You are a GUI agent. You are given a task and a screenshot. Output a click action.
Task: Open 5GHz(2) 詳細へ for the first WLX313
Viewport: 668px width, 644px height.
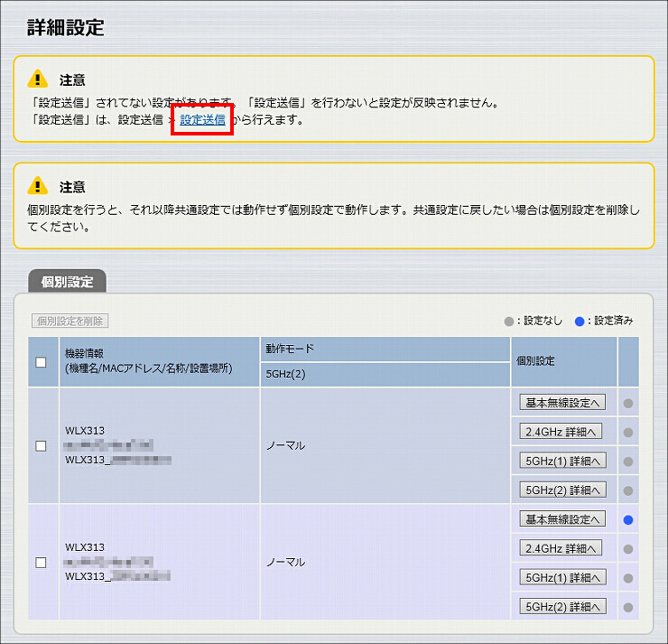pyautogui.click(x=562, y=490)
